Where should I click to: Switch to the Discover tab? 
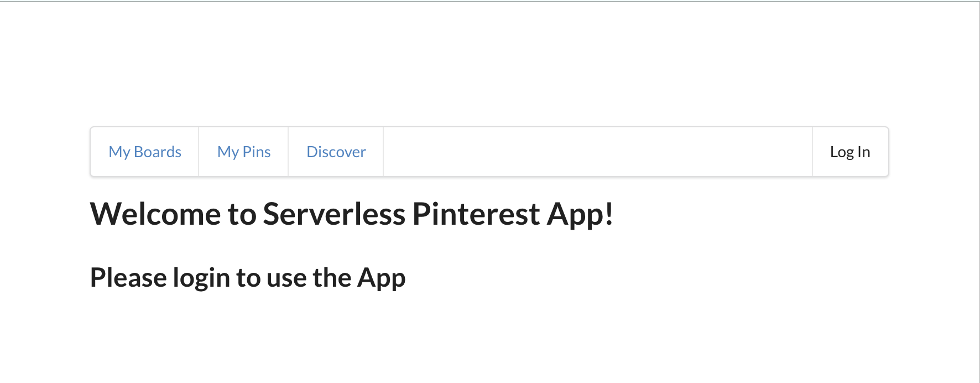(336, 152)
